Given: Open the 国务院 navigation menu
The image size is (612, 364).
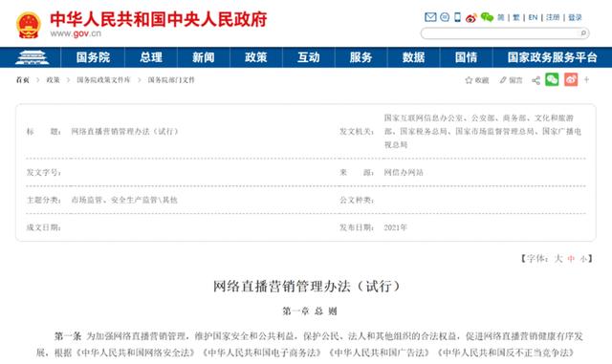Looking at the screenshot, I should [93, 57].
